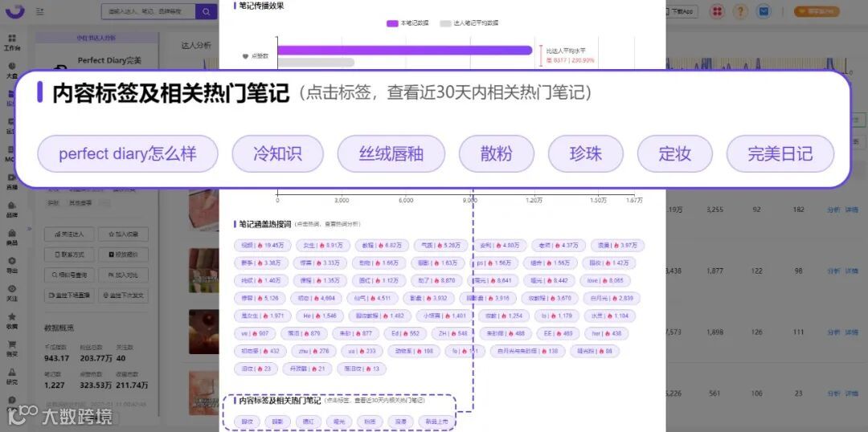This screenshot has height=432, width=868.
Task: Open 详情 link in the row with 1,898
Action: (x=851, y=332)
